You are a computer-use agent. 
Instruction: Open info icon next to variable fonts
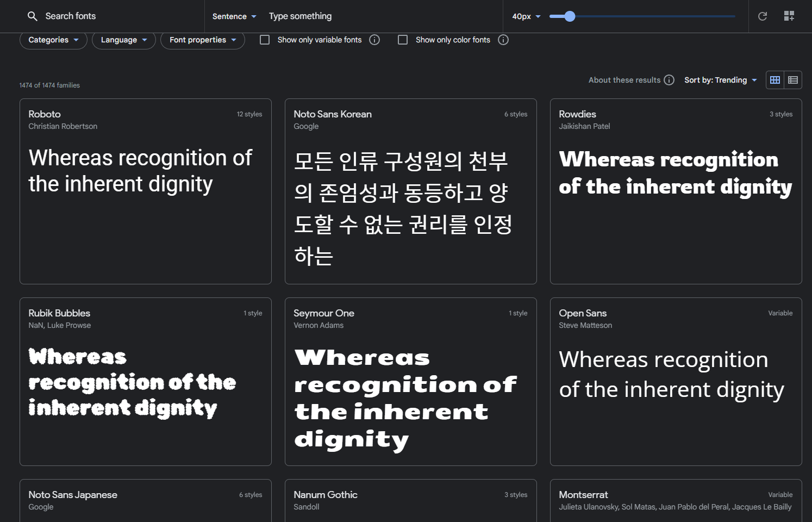coord(374,40)
